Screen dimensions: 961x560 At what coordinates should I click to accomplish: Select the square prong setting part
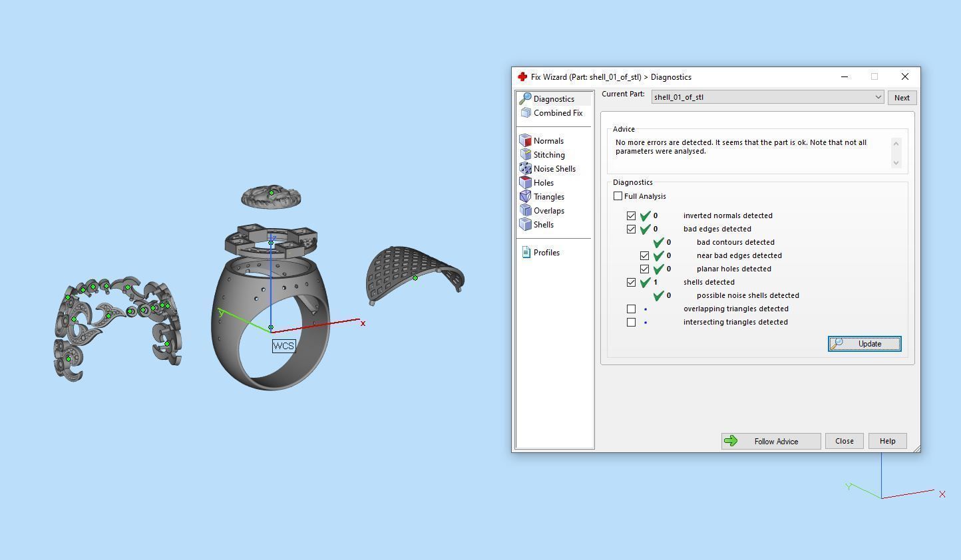pos(271,240)
